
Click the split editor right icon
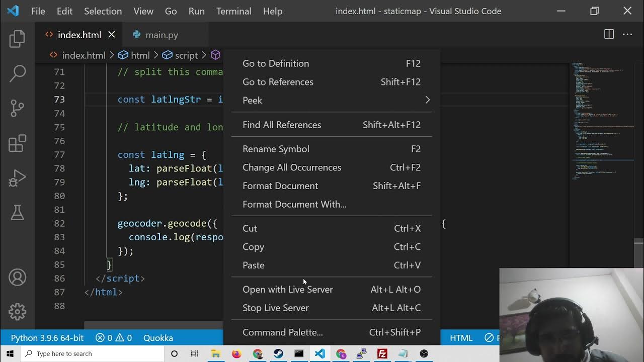pyautogui.click(x=609, y=35)
